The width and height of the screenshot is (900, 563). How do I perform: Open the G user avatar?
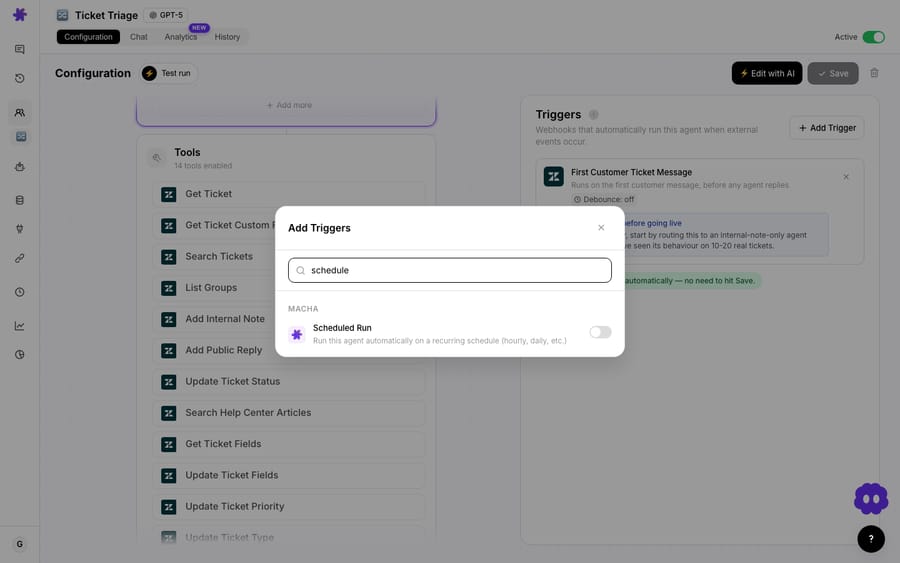[x=20, y=544]
